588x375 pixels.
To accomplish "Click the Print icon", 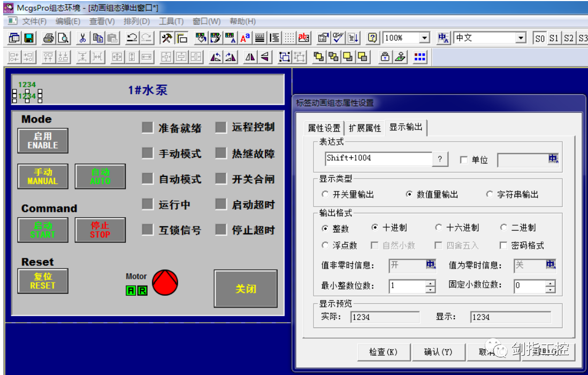I will pos(48,38).
